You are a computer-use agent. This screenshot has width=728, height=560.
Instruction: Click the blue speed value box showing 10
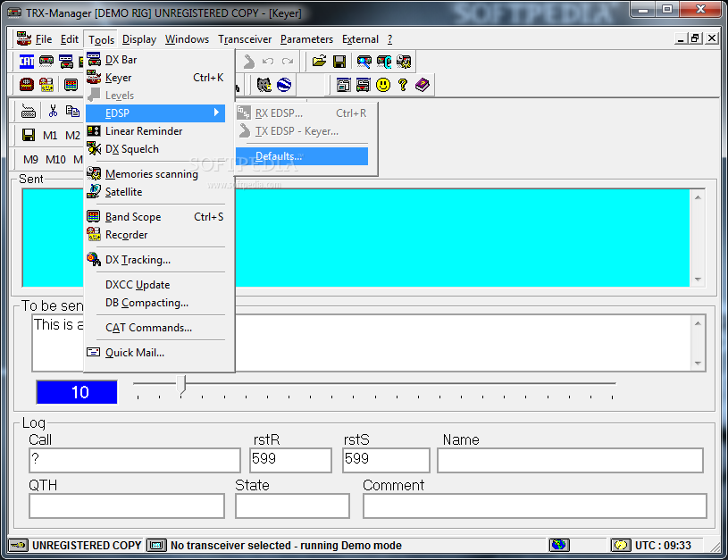point(77,392)
